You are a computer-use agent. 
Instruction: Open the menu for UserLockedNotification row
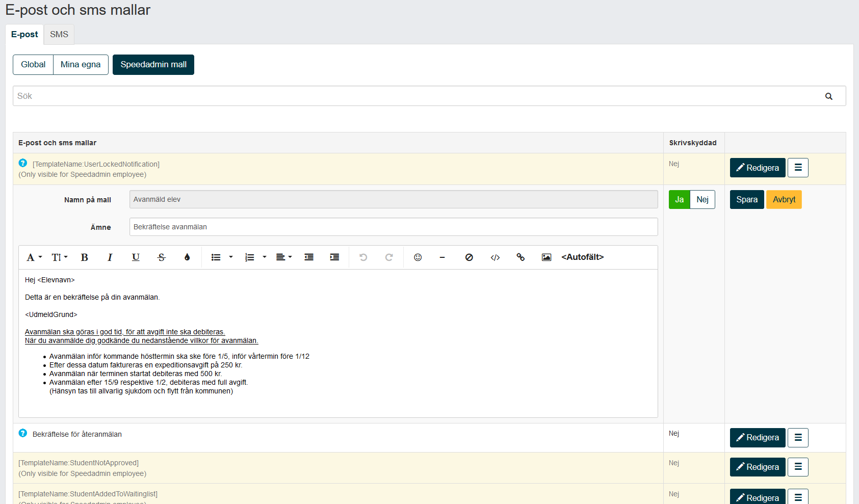(x=798, y=168)
